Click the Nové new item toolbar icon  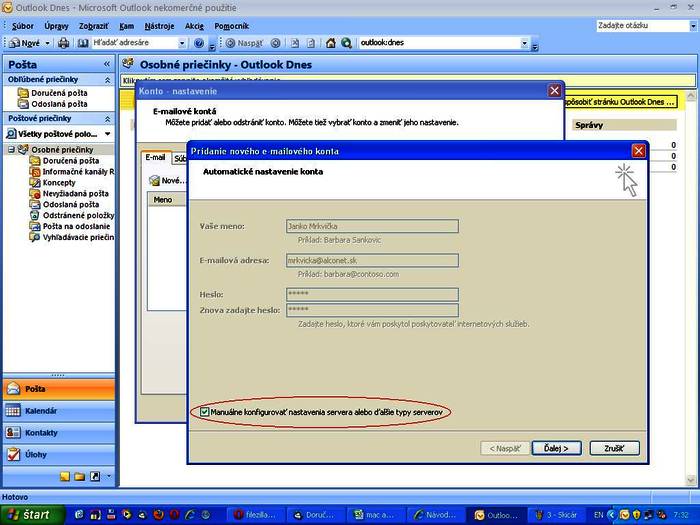tap(25, 43)
